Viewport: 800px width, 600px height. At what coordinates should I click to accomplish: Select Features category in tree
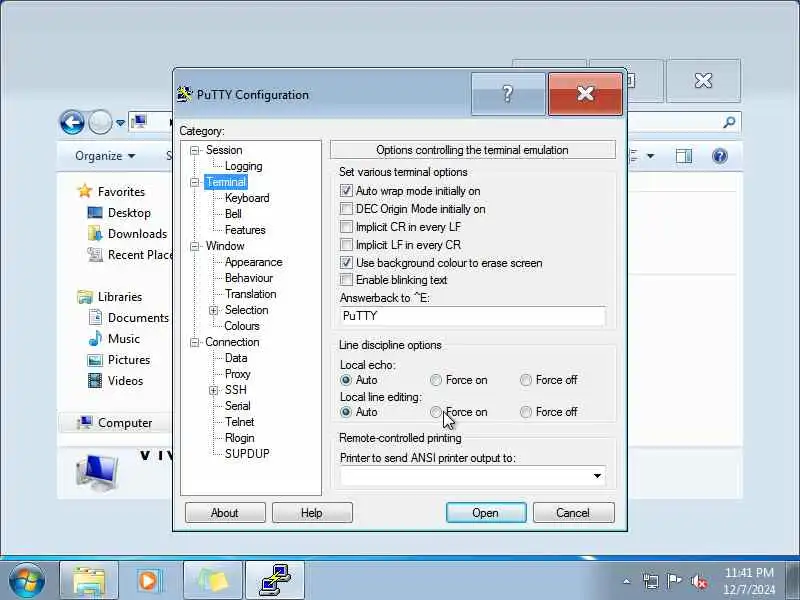(x=245, y=230)
